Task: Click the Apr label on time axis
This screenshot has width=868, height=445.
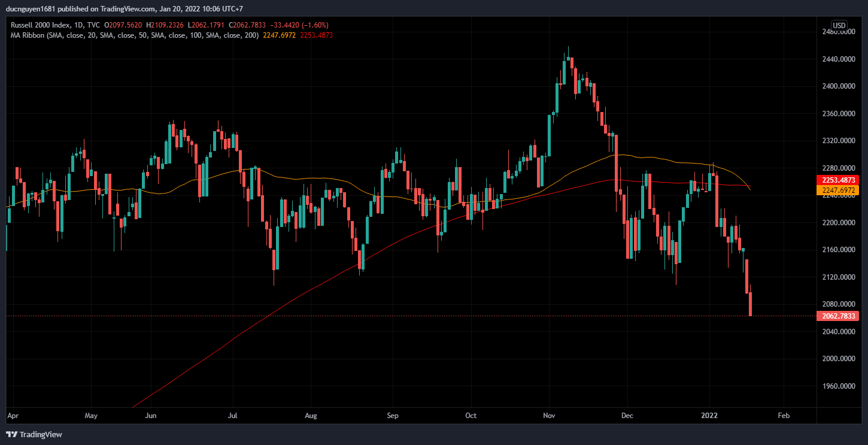Action: click(x=13, y=415)
